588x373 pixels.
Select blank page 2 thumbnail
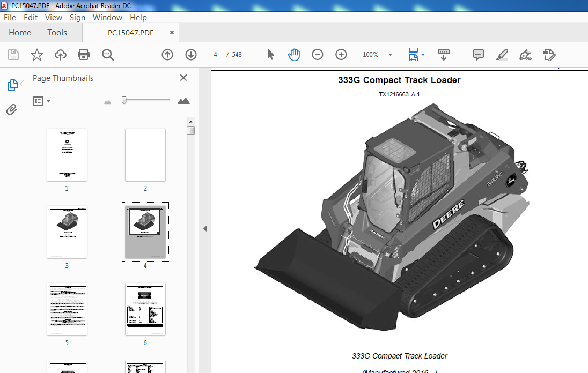[145, 155]
